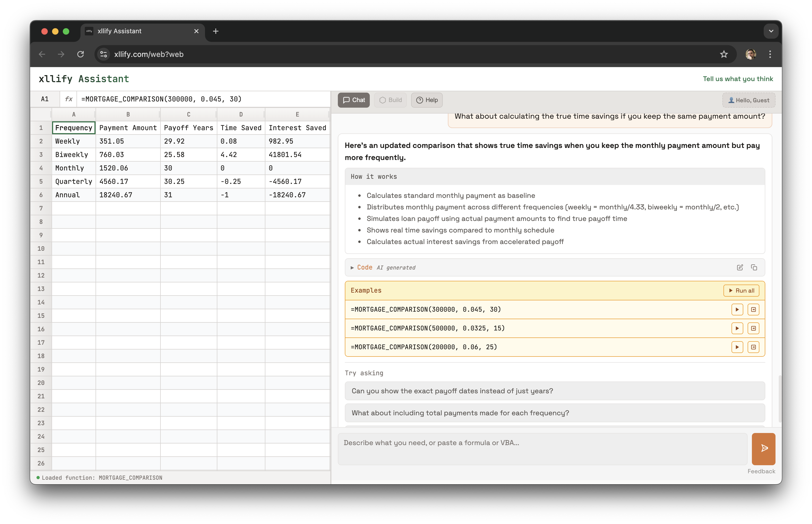Edit the AI generated code with the pencil icon
812x524 pixels.
(x=740, y=267)
